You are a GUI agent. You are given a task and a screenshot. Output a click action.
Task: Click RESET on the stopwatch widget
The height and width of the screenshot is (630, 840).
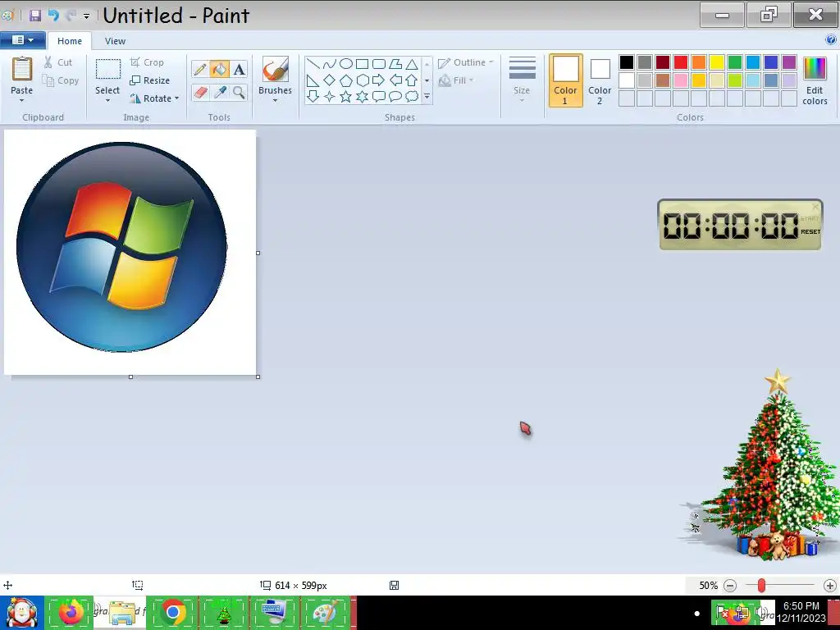810,232
